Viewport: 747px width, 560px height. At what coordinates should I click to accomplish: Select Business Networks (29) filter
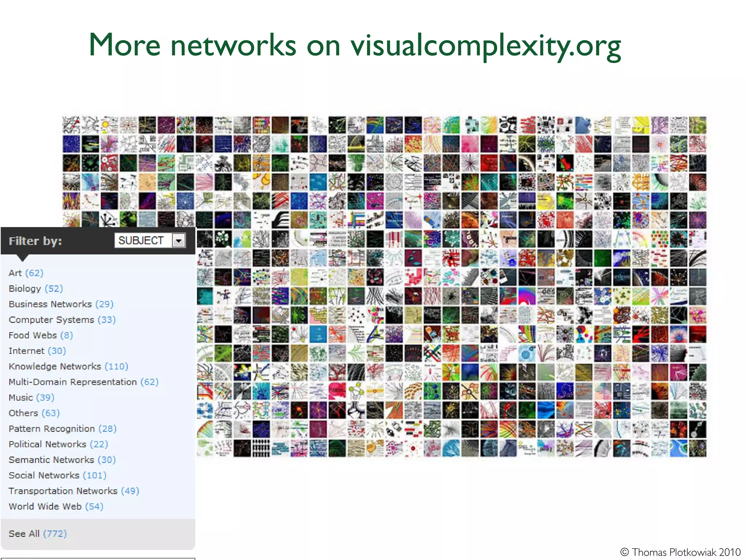pyautogui.click(x=61, y=304)
